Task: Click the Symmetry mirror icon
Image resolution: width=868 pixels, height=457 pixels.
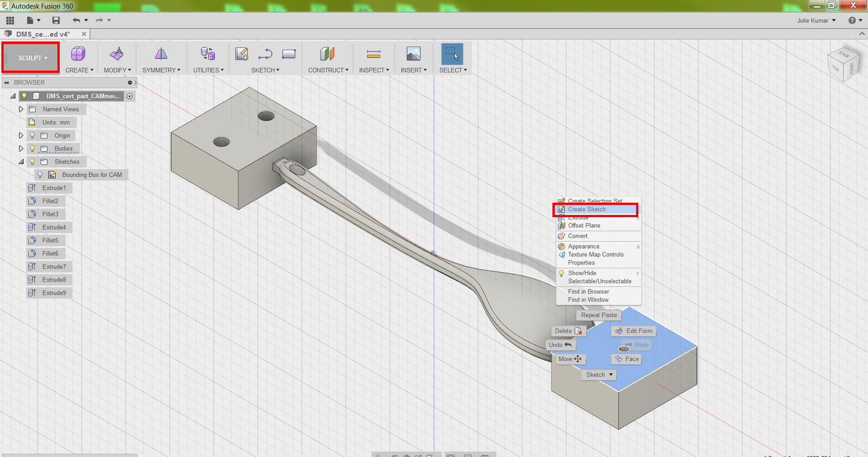Action: coord(161,54)
